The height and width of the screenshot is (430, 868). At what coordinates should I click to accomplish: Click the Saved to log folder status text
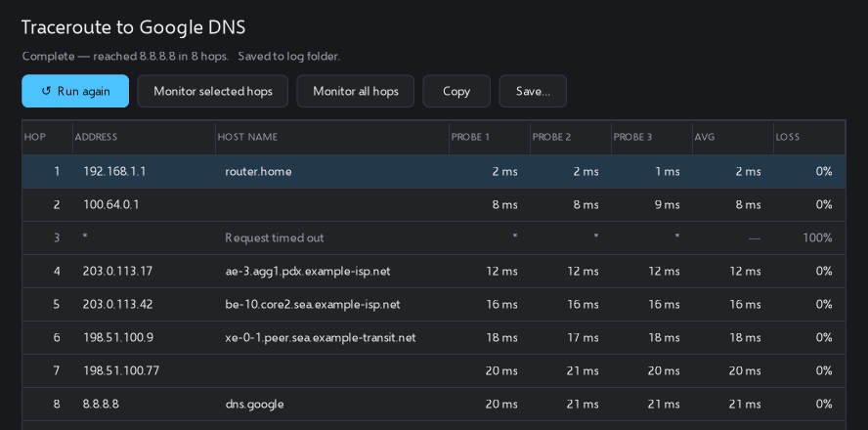coord(289,57)
